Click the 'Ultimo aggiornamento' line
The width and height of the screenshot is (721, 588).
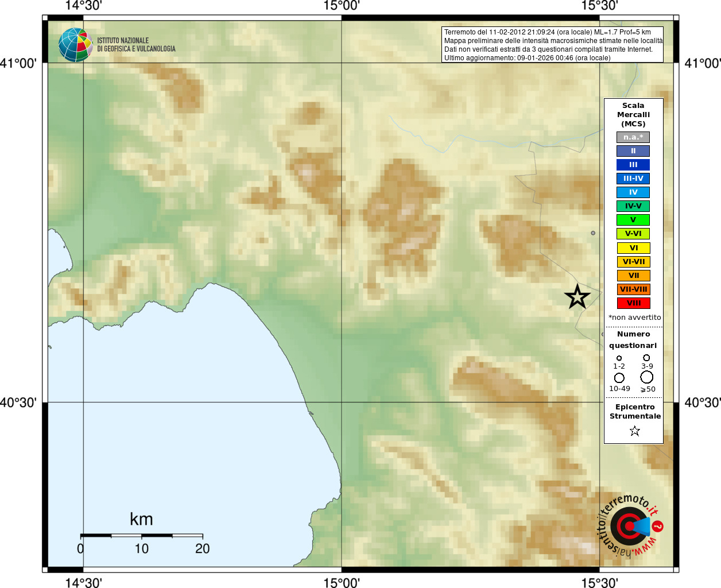point(527,58)
